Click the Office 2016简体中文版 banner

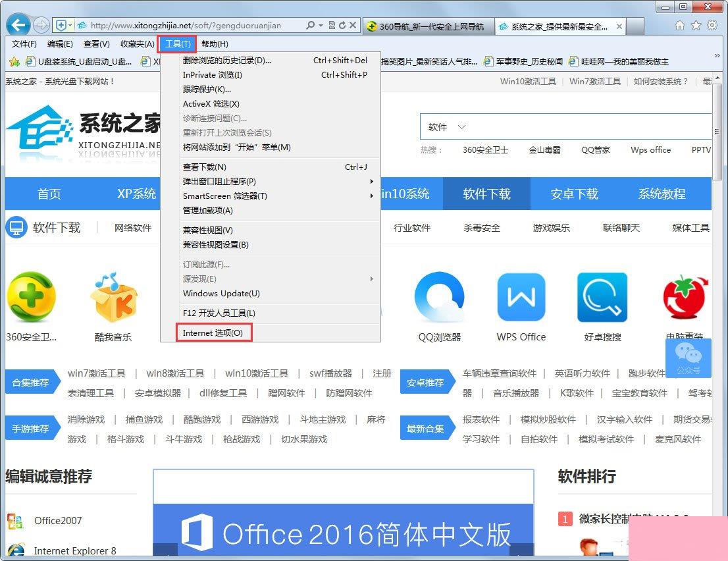[x=343, y=530]
